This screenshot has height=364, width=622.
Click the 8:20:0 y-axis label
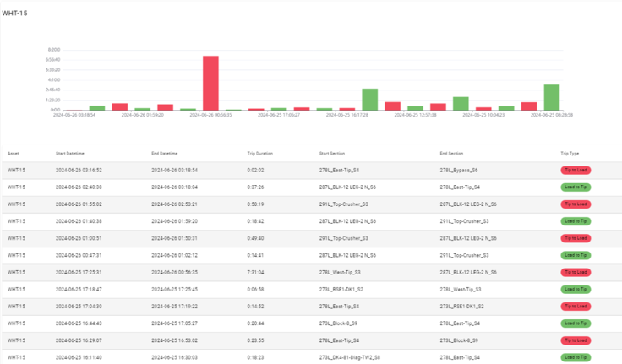coord(54,50)
